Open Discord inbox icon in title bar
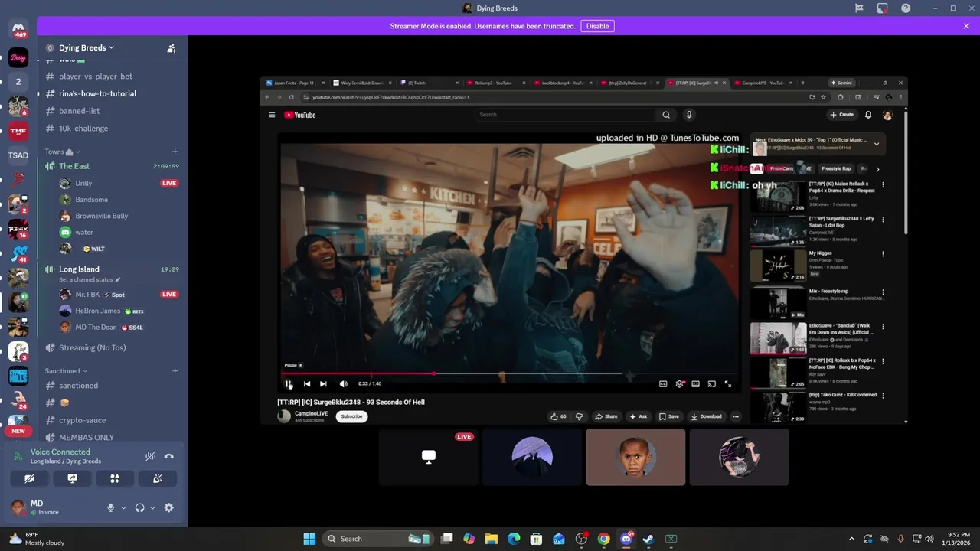 [883, 8]
